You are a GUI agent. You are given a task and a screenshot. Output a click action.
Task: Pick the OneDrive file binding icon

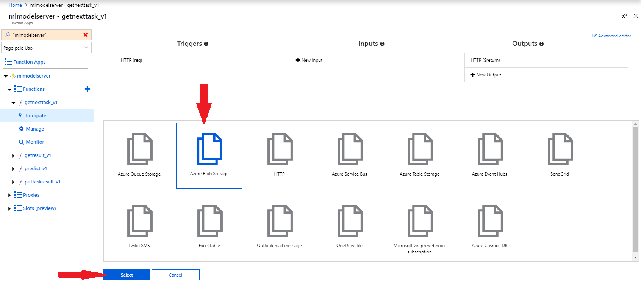click(x=350, y=221)
